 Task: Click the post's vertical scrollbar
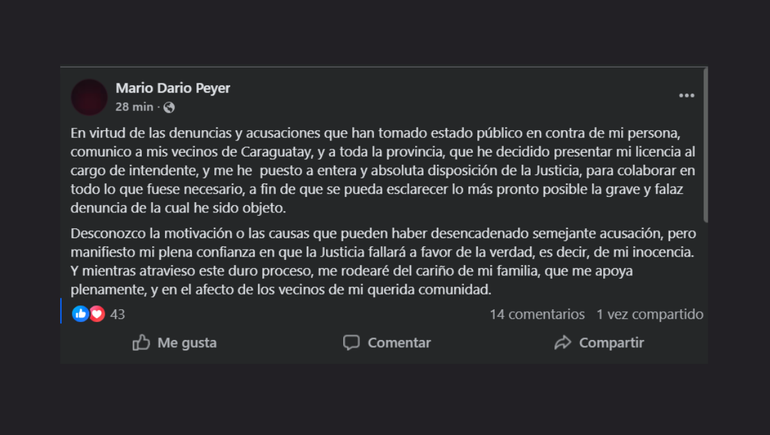[x=706, y=150]
